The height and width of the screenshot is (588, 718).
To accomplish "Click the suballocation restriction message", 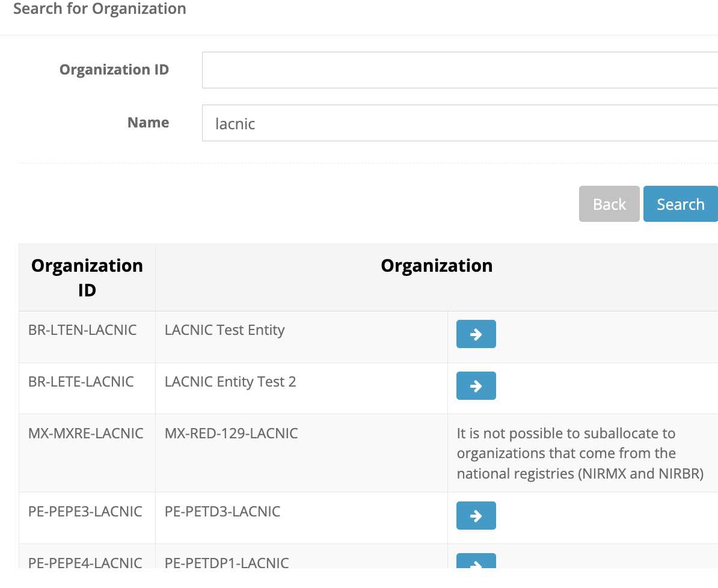I will (x=580, y=453).
